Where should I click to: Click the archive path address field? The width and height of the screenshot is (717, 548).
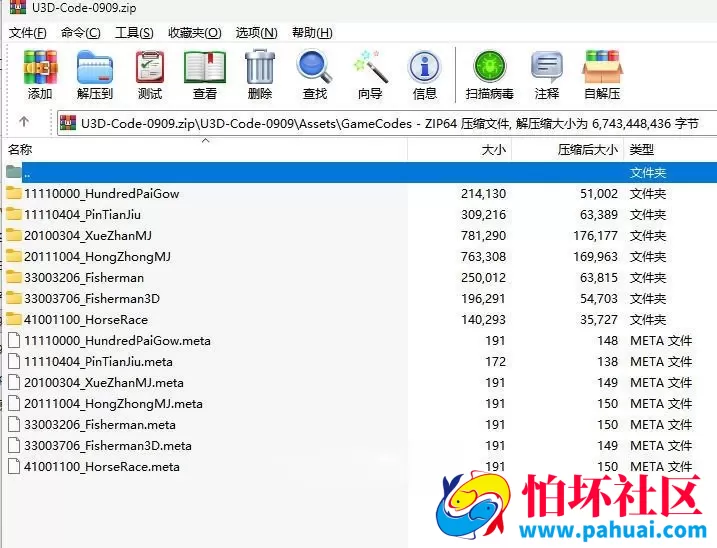(x=387, y=123)
